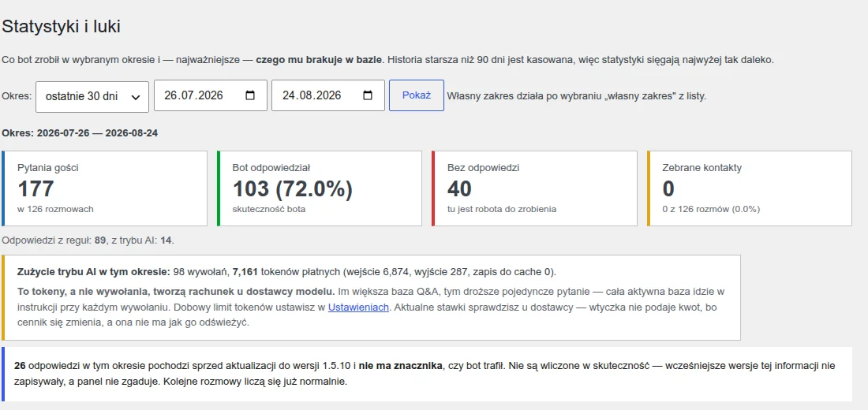The image size is (868, 410).
Task: Click the "nie ma znacznika" bold text
Action: click(x=401, y=365)
